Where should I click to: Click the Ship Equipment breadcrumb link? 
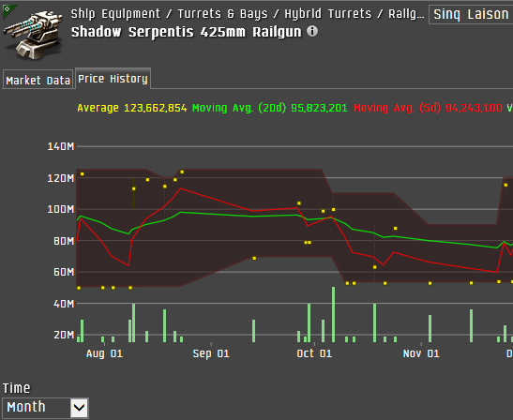coord(115,14)
